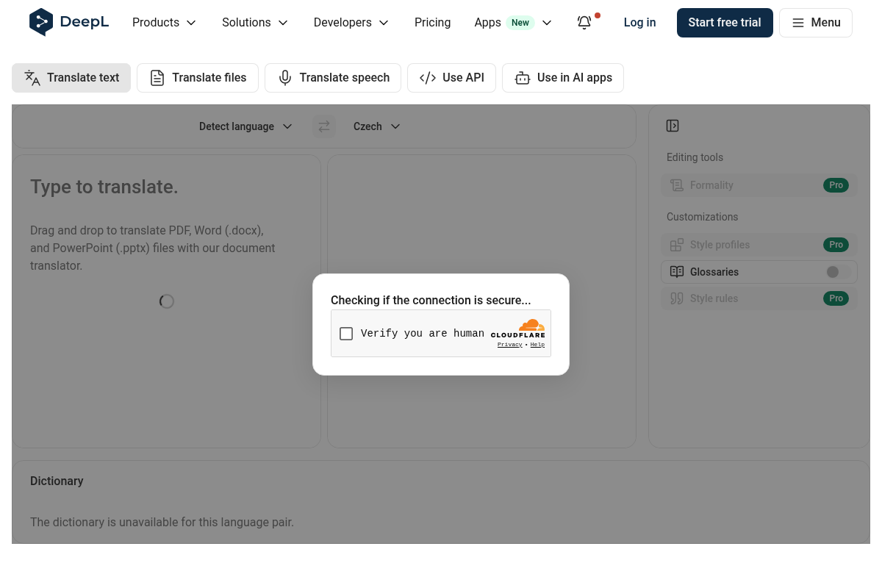Screen dimensions: 882x588
Task: Switch to the Use in AI apps tab
Action: click(x=563, y=78)
